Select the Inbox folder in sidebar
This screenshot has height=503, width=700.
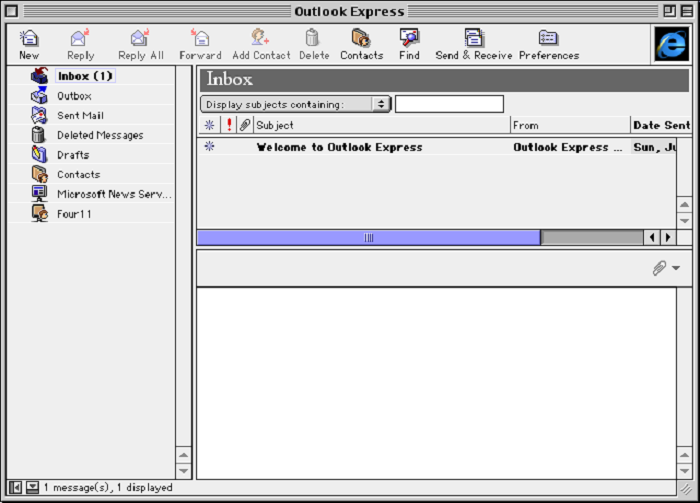(84, 76)
